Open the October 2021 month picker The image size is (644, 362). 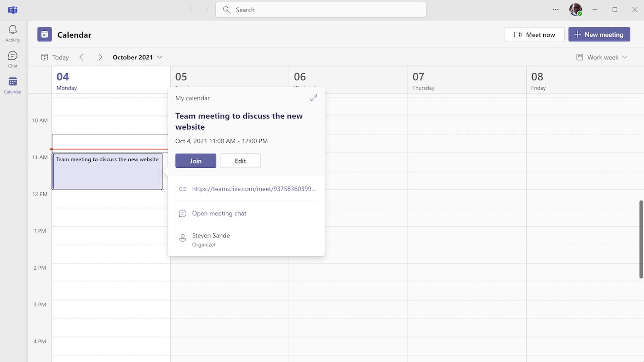point(138,57)
